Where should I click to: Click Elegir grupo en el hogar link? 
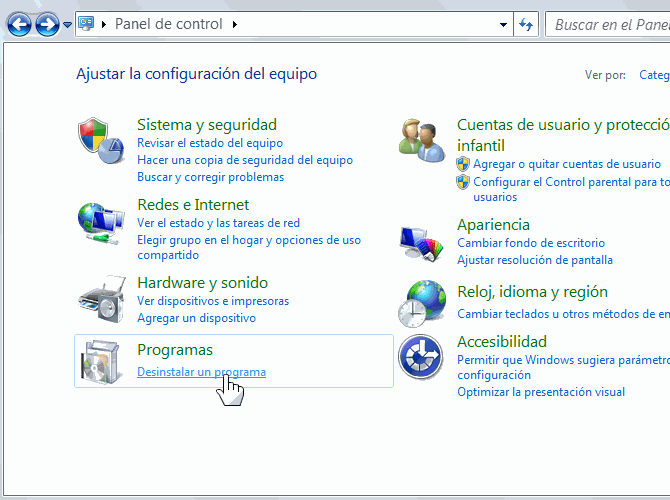tap(249, 247)
